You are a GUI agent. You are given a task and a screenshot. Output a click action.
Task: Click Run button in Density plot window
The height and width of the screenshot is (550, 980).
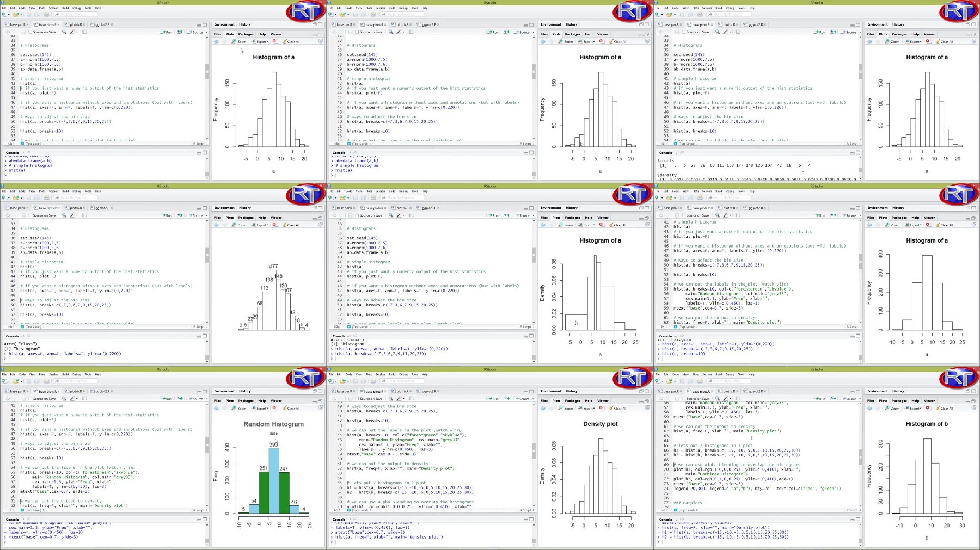click(492, 399)
